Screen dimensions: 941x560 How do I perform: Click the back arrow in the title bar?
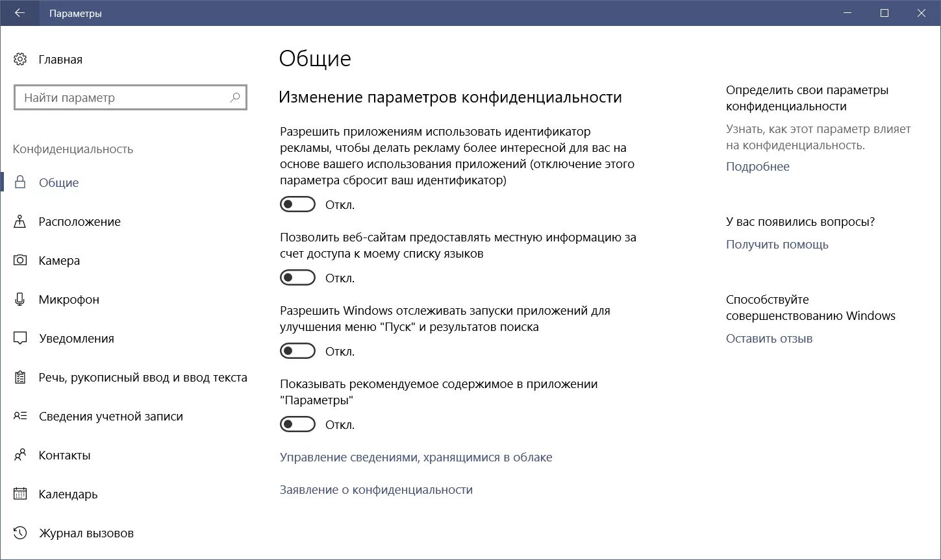coord(19,13)
